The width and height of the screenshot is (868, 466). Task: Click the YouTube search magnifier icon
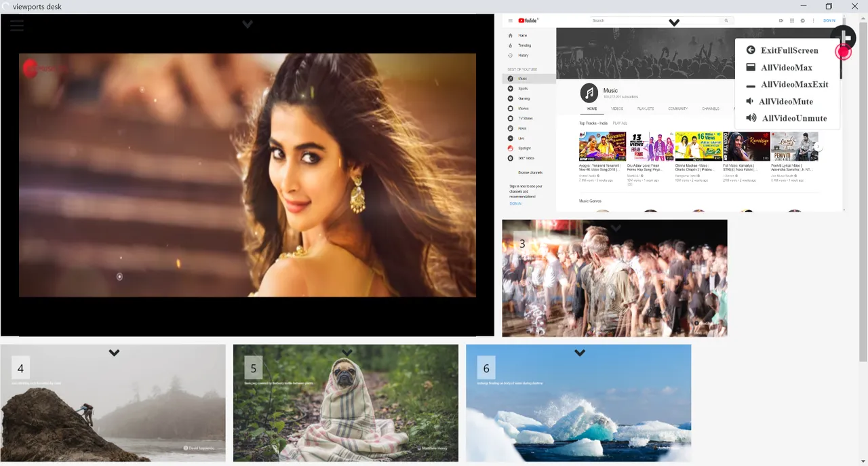coord(727,21)
